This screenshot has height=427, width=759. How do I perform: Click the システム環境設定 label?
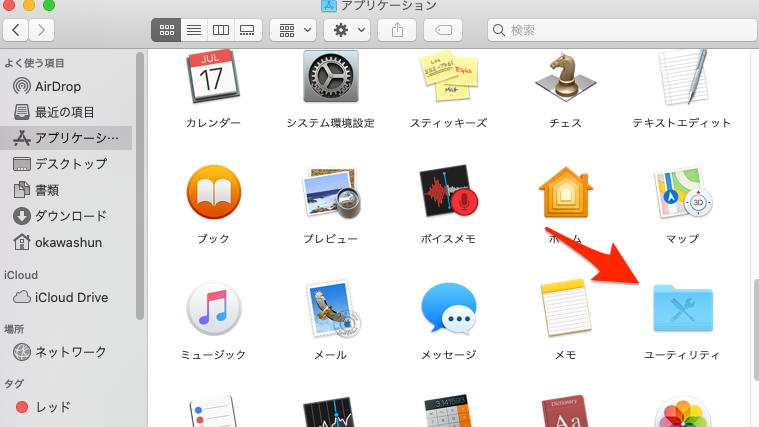(331, 123)
